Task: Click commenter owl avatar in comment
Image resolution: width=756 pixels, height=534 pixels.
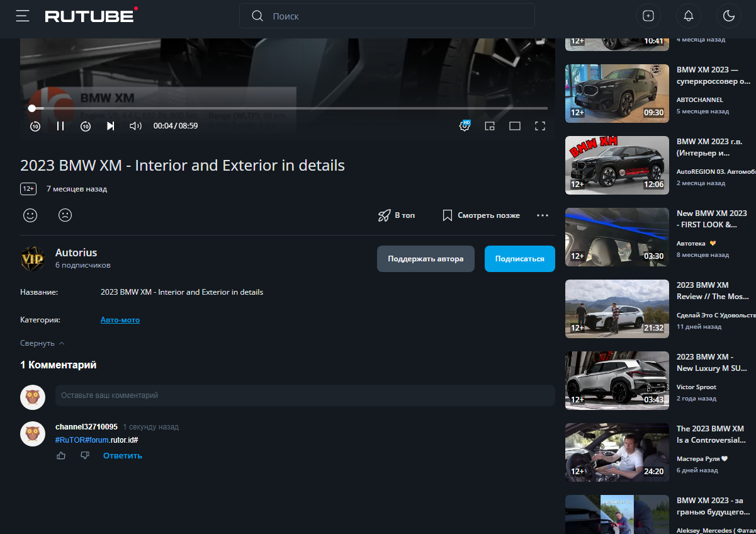Action: coord(33,434)
